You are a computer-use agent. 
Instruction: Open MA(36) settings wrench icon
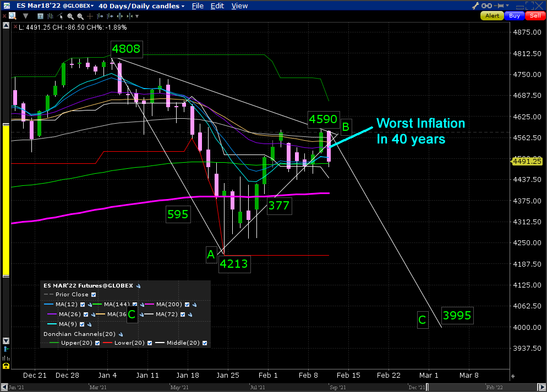point(141,314)
